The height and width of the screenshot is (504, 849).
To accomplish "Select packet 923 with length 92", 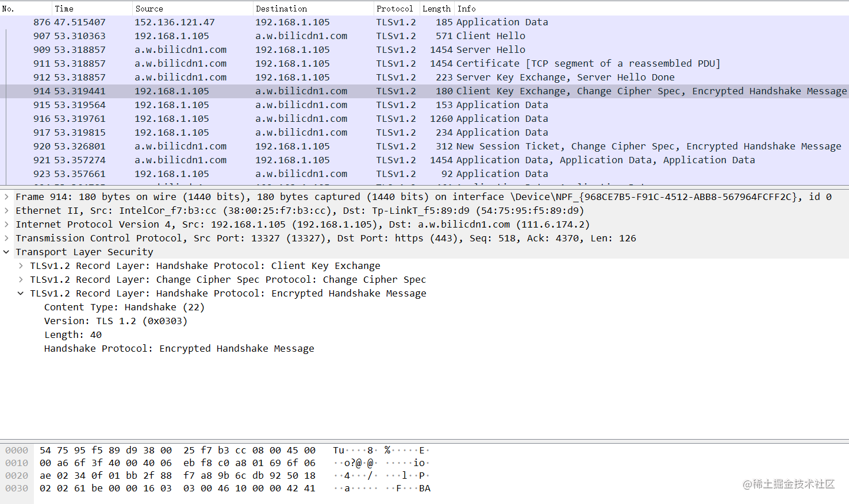I will tap(424, 174).
